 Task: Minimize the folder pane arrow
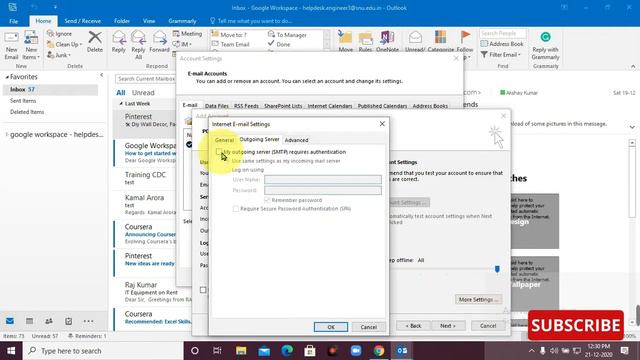click(x=101, y=75)
